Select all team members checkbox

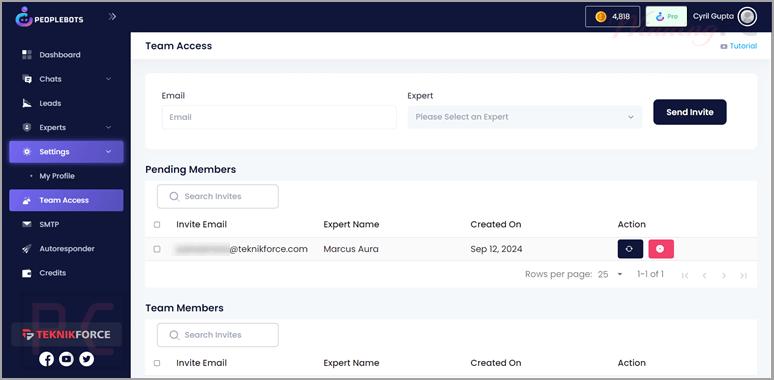click(157, 363)
